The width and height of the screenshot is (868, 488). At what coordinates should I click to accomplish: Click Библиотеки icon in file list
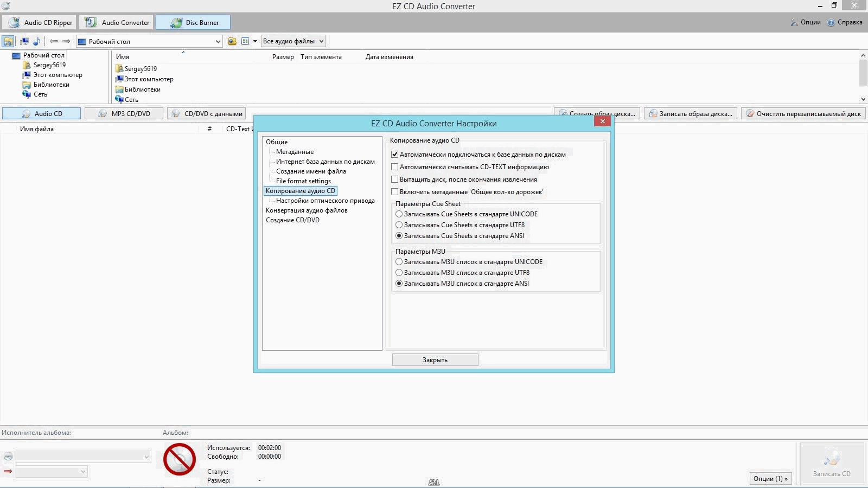[x=119, y=89]
